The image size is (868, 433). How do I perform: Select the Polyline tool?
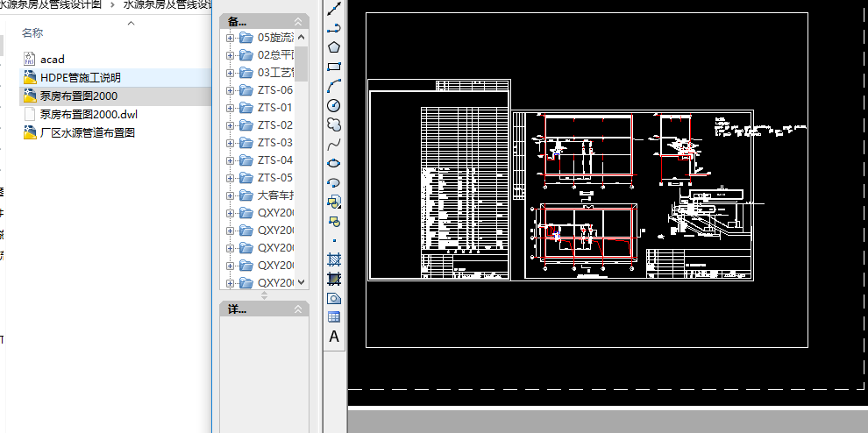[334, 28]
